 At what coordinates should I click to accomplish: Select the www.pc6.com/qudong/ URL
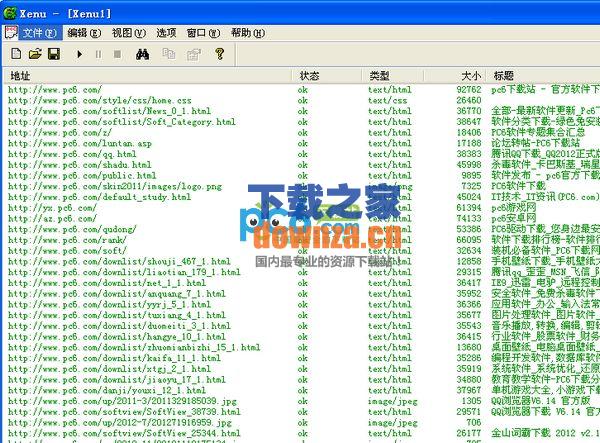[72, 229]
